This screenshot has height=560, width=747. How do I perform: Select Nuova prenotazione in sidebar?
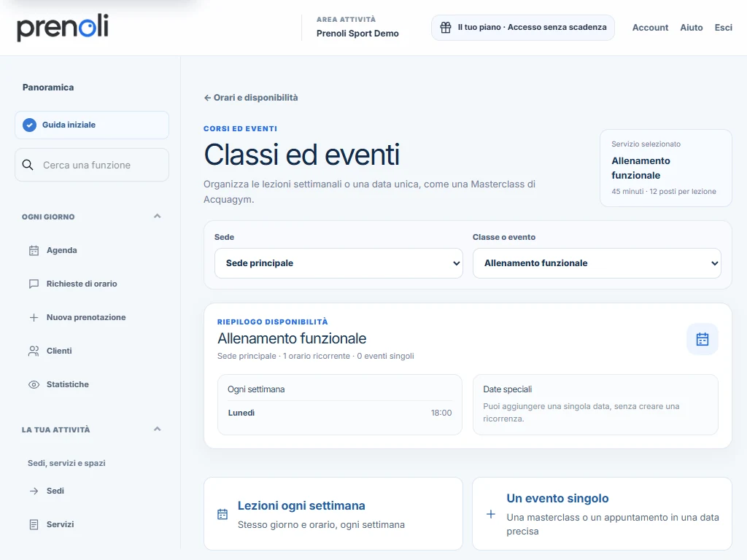[x=86, y=317]
